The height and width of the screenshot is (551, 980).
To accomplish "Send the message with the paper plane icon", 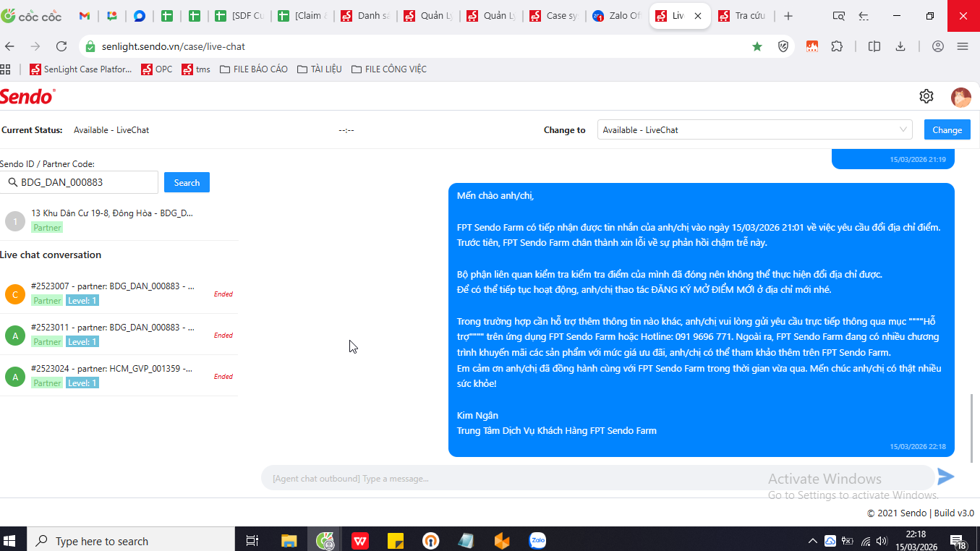I will pos(946,477).
